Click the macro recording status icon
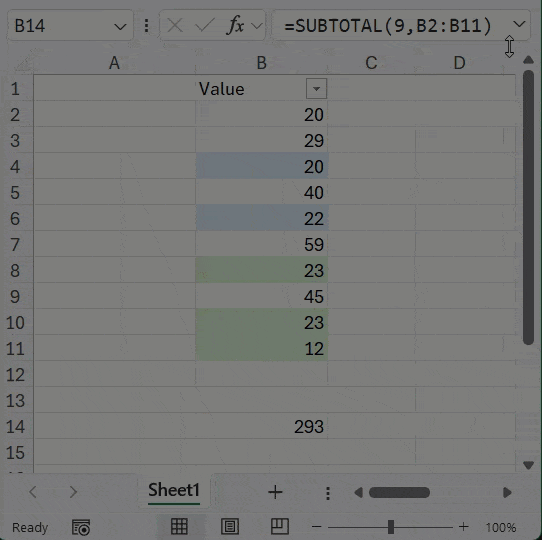Image resolution: width=542 pixels, height=540 pixels. click(81, 527)
